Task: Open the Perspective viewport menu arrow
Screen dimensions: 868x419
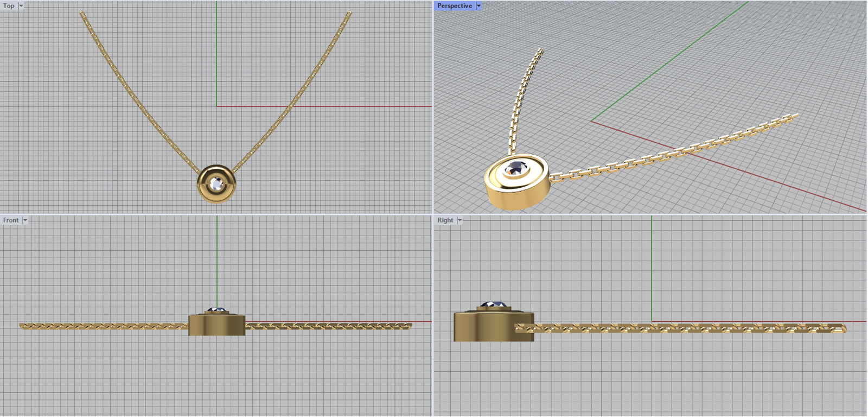Action: tap(478, 6)
